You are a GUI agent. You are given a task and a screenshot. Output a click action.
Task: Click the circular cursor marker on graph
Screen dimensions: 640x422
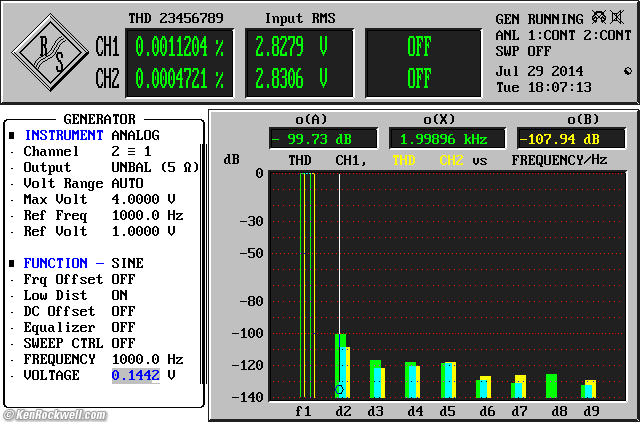point(340,389)
